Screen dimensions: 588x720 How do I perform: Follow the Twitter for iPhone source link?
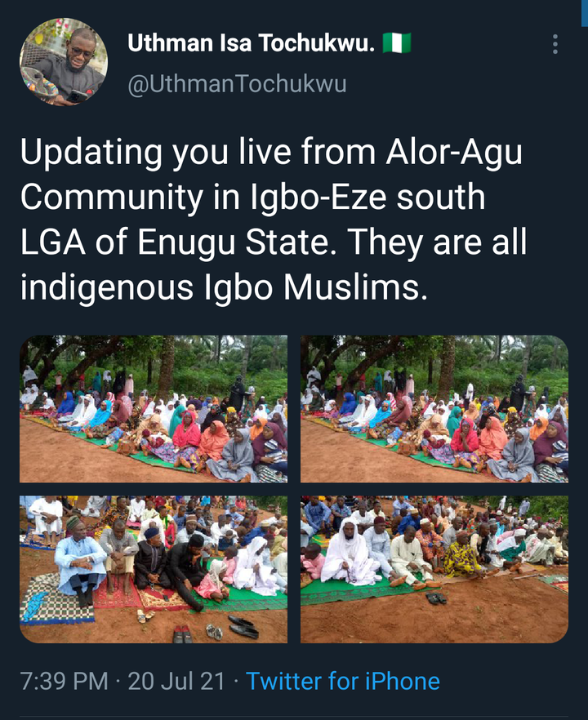[x=343, y=681]
